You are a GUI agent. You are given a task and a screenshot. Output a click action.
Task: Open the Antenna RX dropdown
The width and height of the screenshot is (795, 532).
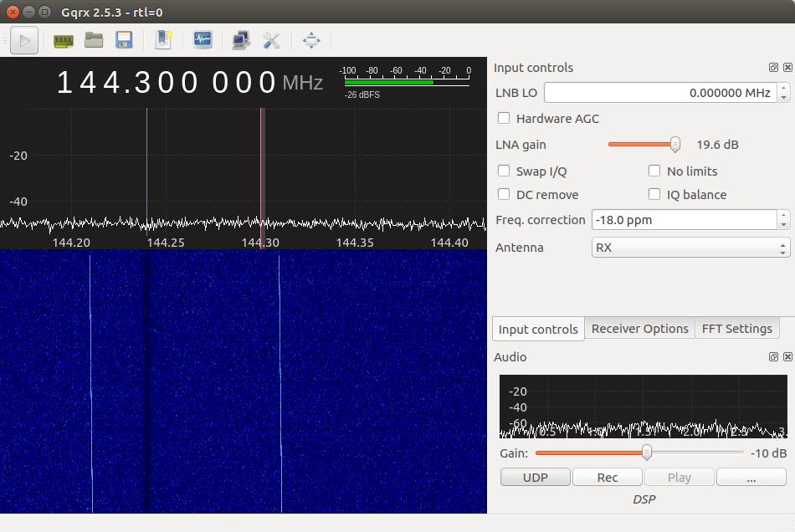coord(690,248)
